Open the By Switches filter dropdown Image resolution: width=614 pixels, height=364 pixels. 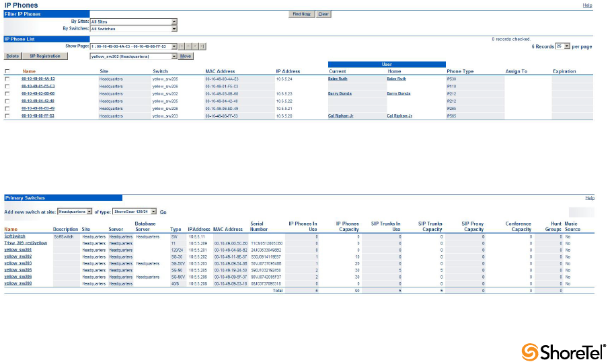pyautogui.click(x=134, y=29)
